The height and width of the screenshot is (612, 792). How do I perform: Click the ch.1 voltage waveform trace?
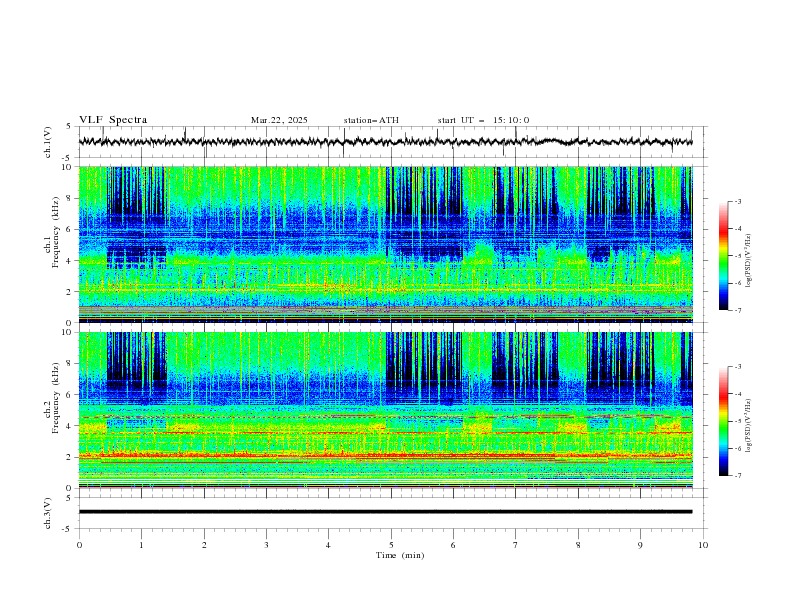click(385, 142)
